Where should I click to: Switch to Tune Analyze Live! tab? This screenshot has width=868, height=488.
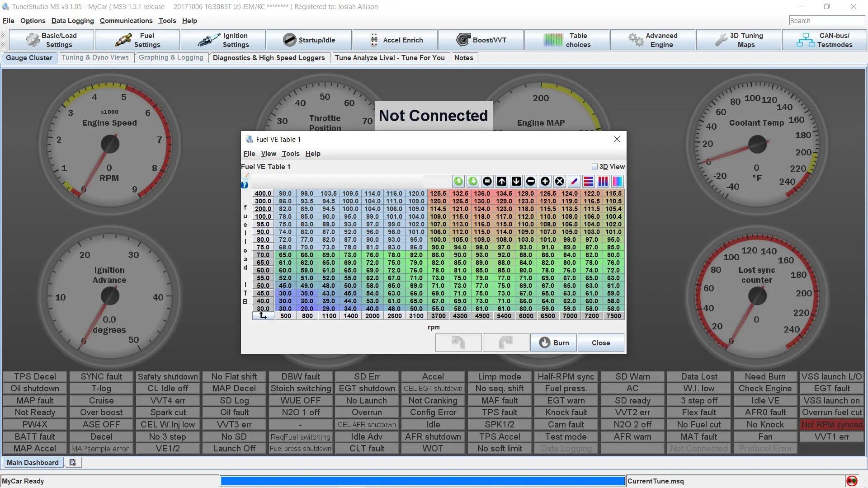(x=390, y=58)
